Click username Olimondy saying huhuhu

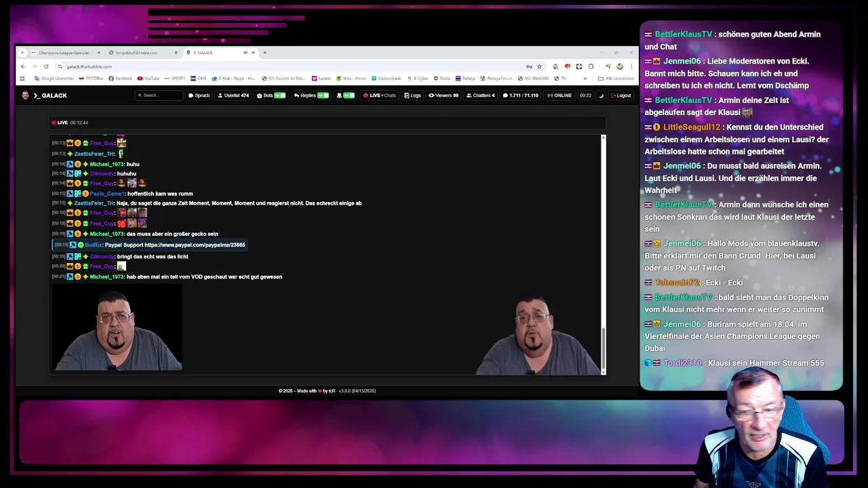pyautogui.click(x=102, y=174)
